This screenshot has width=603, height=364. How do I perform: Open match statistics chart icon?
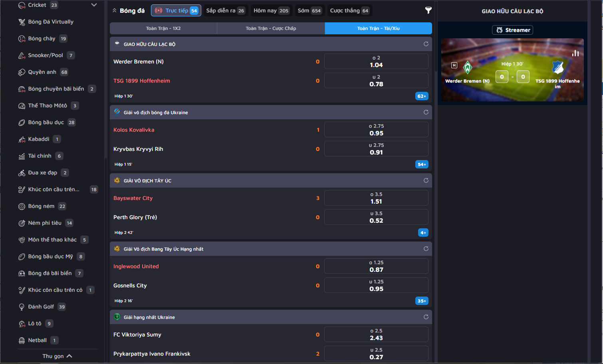(x=575, y=53)
